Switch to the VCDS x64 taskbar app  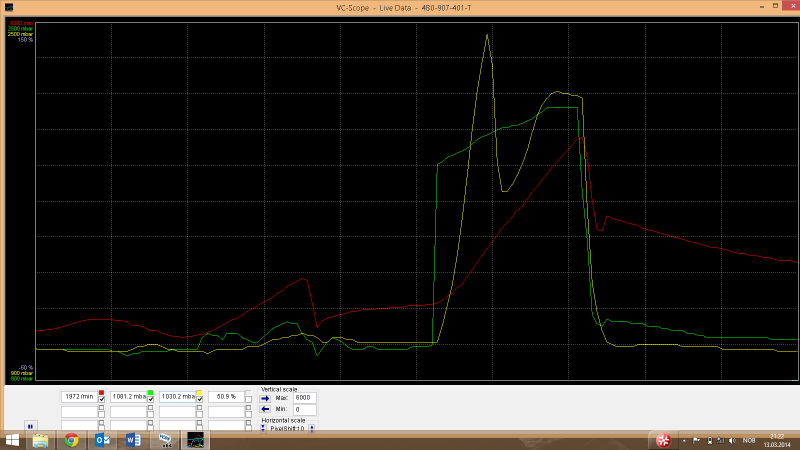(x=165, y=440)
